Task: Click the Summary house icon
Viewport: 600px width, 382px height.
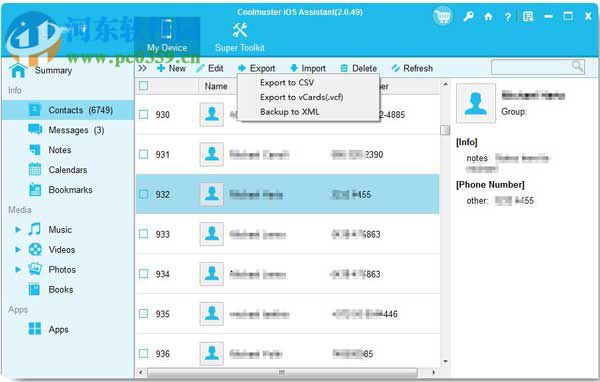Action: [18, 70]
